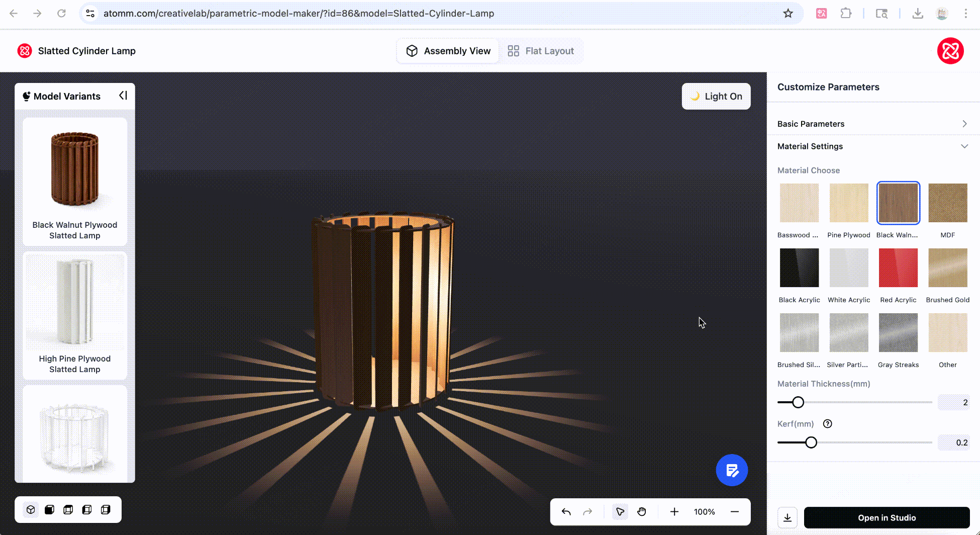The image size is (980, 535).
Task: Click the Material Thickness slider handle
Action: (798, 402)
